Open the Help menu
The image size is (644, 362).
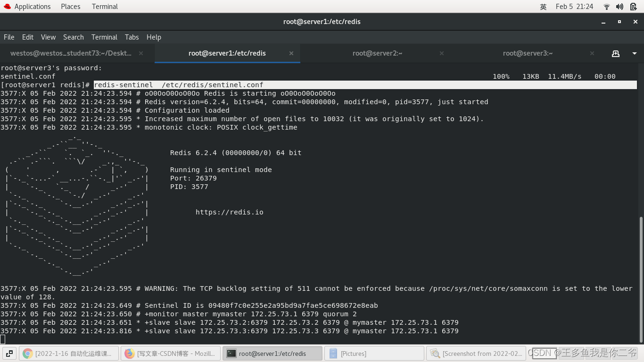[154, 37]
